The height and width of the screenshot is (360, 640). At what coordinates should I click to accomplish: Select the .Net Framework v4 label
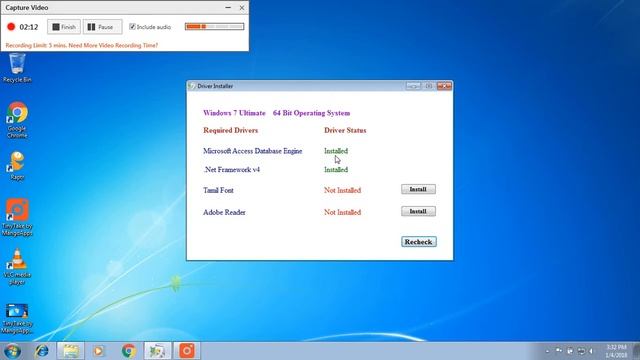pos(231,170)
